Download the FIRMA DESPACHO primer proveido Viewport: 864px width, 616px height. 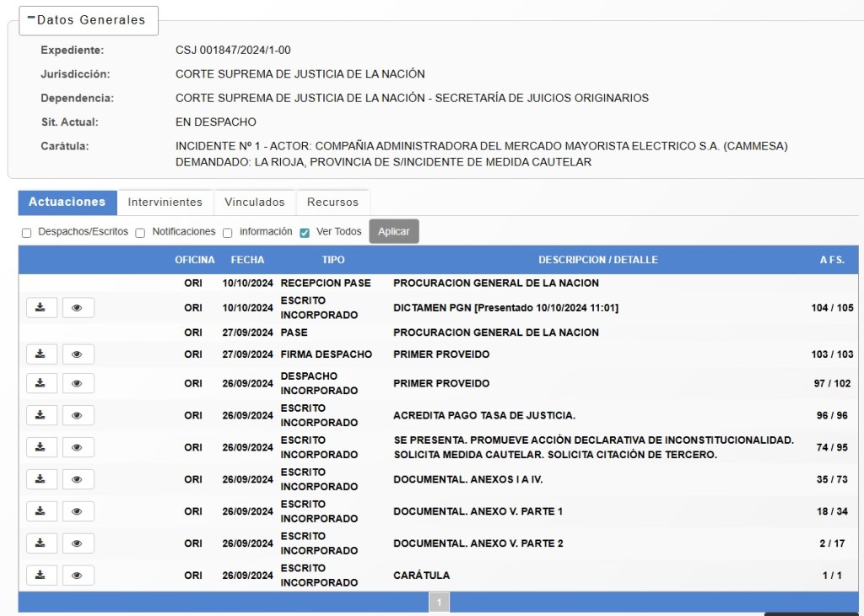tap(41, 354)
